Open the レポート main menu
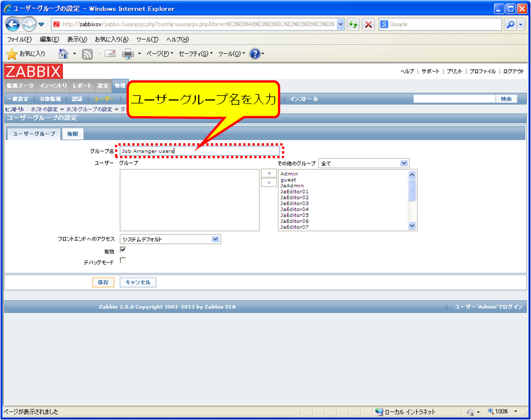 [x=82, y=86]
